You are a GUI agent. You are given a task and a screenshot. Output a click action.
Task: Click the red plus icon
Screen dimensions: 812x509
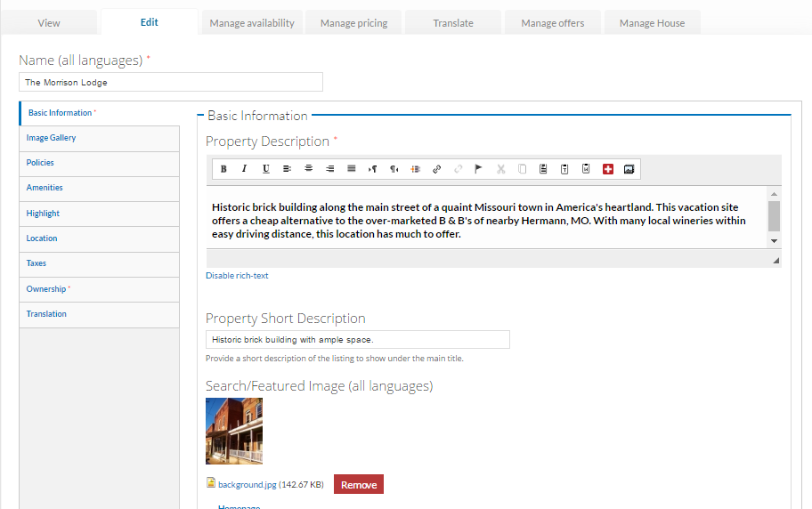608,169
